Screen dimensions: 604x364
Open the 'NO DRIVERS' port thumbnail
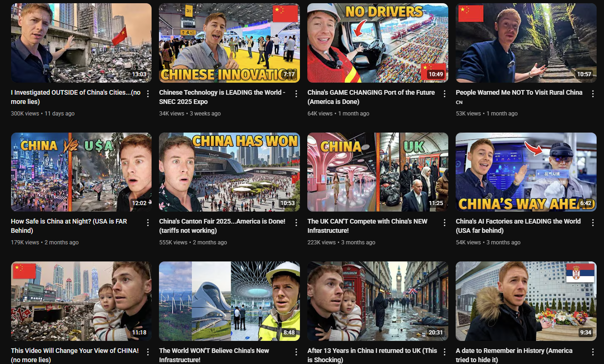[378, 43]
